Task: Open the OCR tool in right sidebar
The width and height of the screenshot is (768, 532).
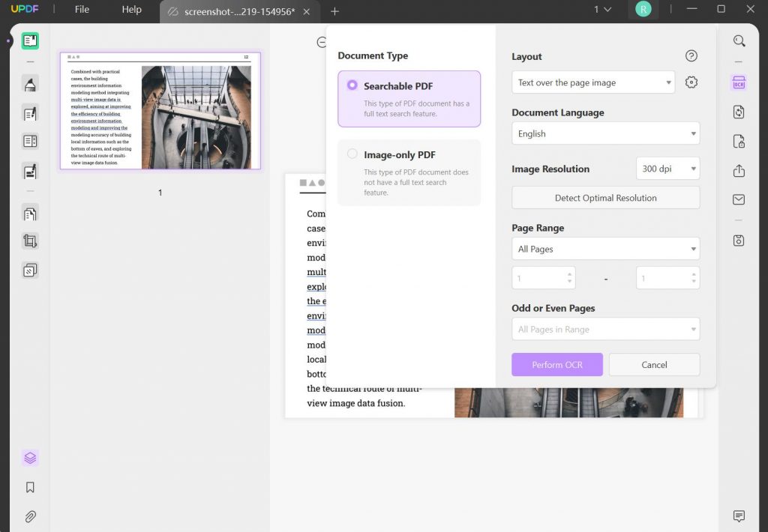Action: tap(739, 83)
